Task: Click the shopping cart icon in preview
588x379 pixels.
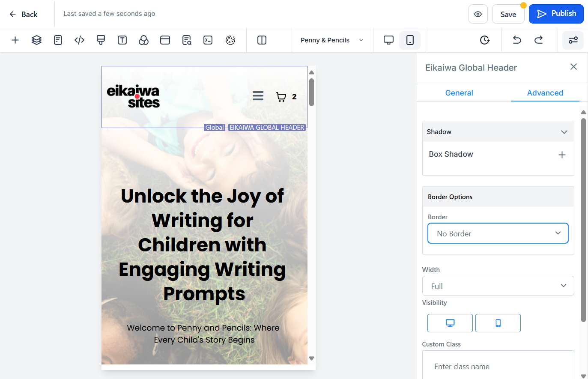Action: click(x=281, y=97)
